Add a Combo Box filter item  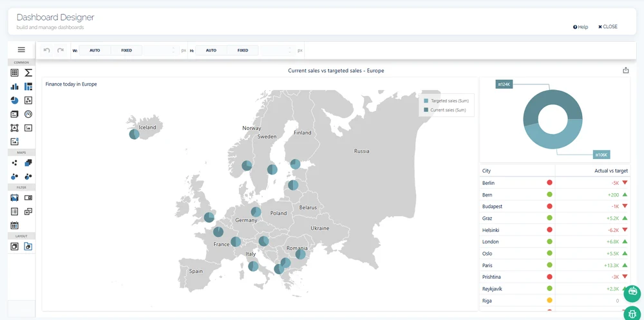[28, 198]
